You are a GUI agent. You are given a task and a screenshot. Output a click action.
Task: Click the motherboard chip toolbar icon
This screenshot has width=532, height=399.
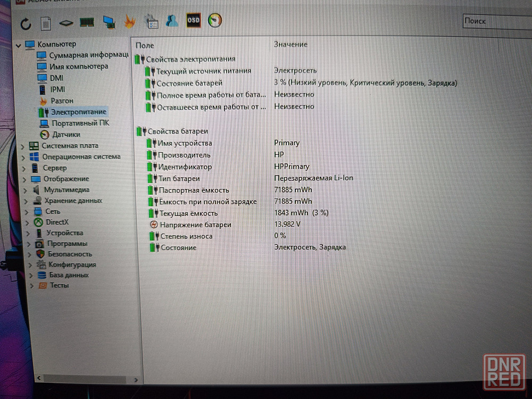66,23
